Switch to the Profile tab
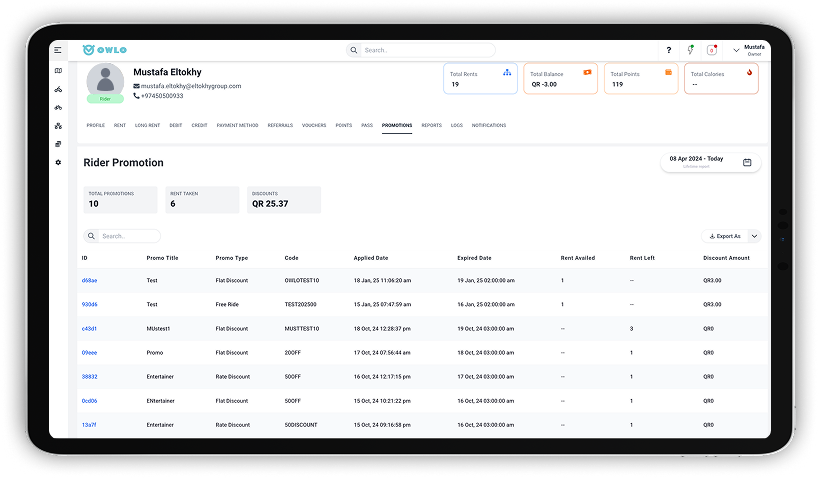 pos(96,125)
